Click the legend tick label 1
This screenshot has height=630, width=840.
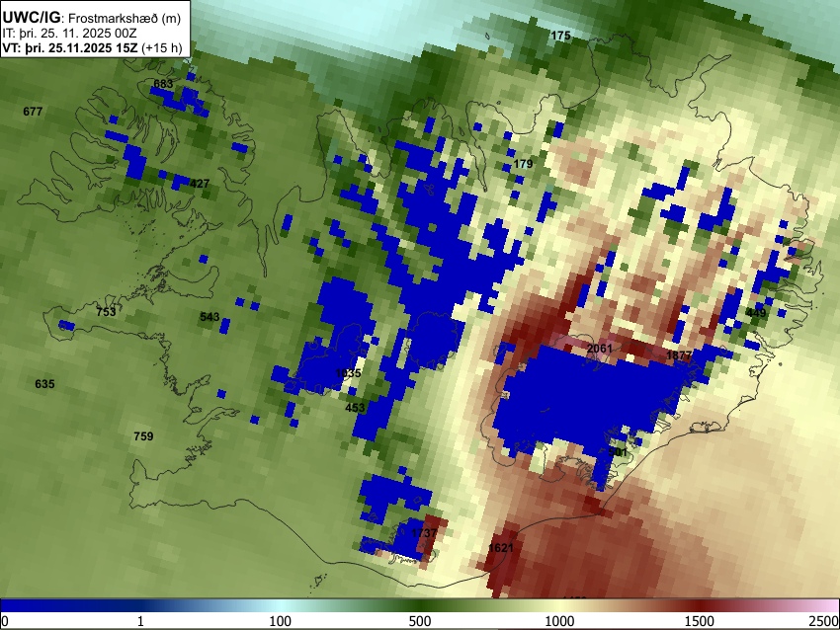point(140,621)
